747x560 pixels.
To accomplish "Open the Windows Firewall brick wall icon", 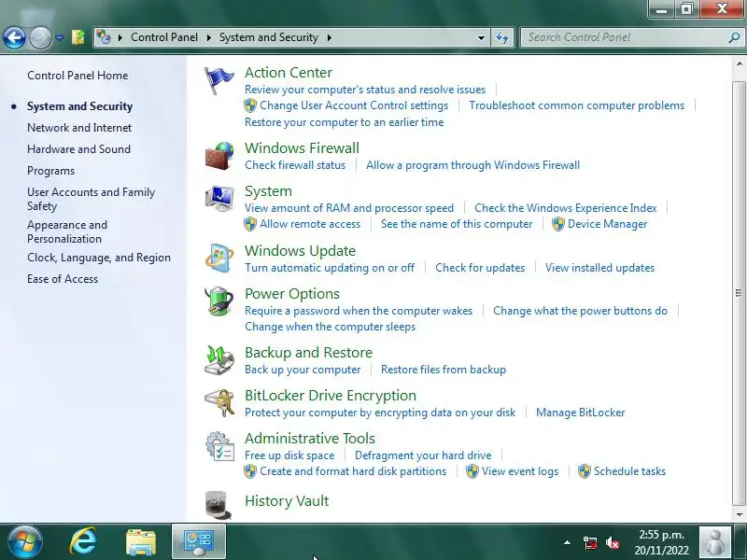I will 219,155.
